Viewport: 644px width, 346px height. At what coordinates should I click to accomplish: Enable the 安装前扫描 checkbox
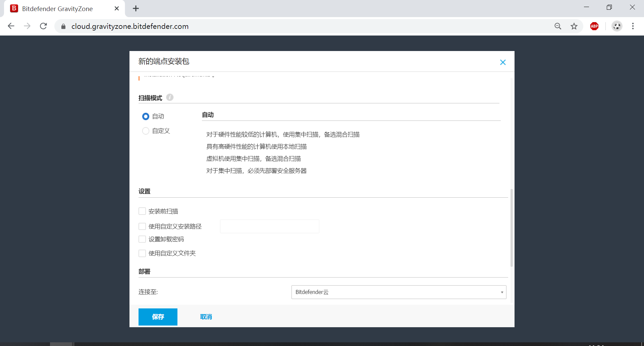pyautogui.click(x=142, y=211)
